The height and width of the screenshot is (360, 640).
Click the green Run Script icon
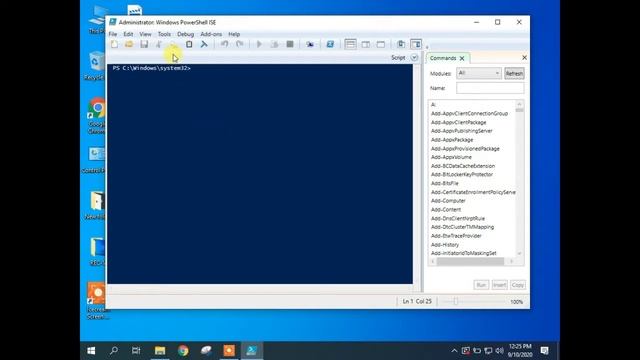259,44
